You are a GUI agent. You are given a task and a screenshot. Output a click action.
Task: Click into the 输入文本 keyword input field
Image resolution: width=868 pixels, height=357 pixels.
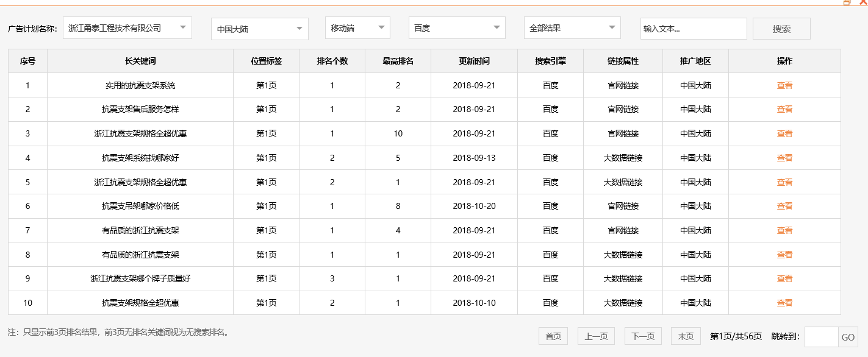[694, 28]
